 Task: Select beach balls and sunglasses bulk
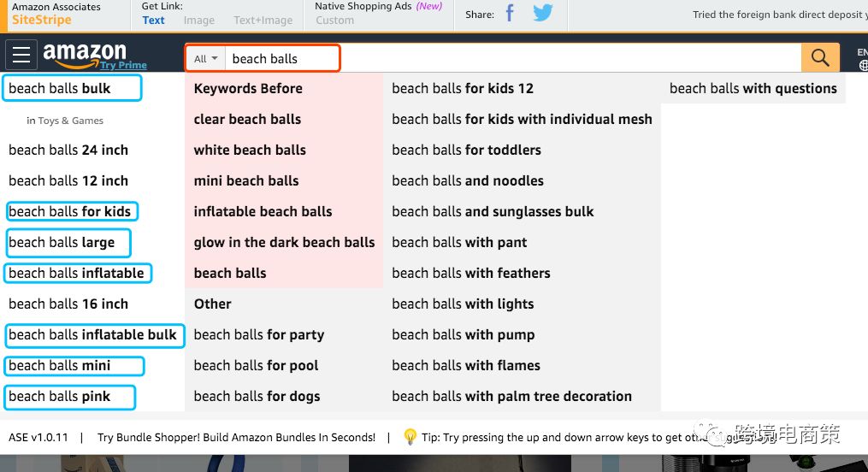(x=493, y=211)
